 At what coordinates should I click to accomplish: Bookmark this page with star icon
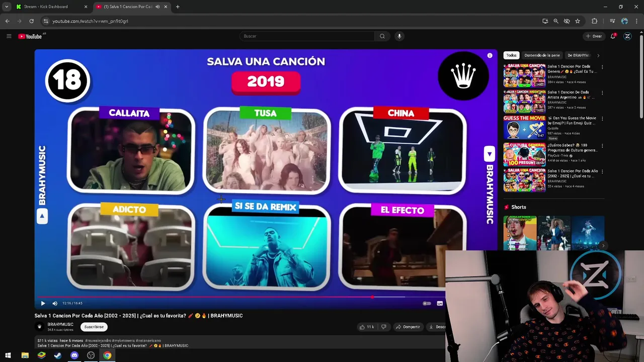point(578,21)
